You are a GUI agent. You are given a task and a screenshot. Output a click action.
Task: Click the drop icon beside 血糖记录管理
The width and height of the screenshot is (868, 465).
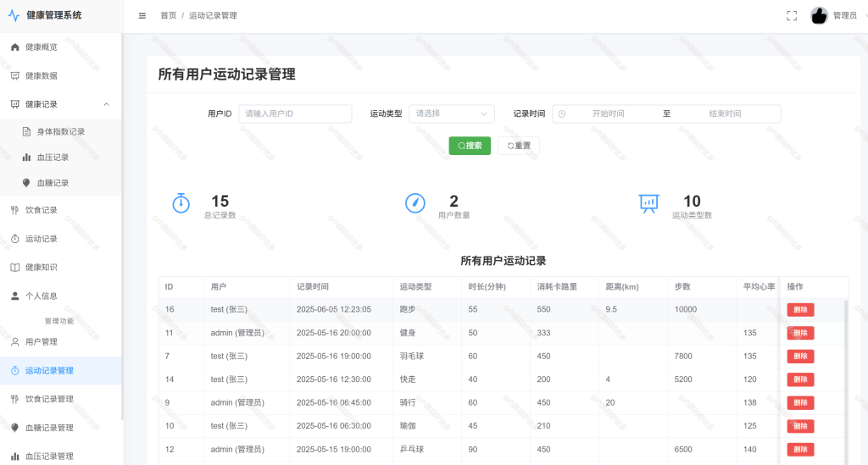coord(15,428)
